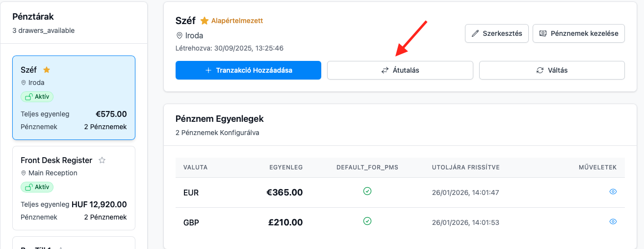Sort by the Egyenleg column header

pyautogui.click(x=286, y=167)
